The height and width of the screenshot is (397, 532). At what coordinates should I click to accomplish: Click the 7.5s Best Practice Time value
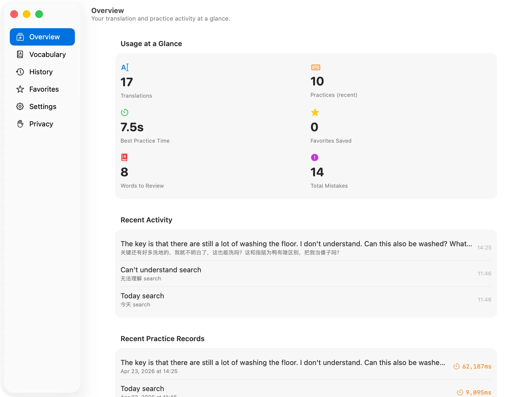click(x=132, y=127)
